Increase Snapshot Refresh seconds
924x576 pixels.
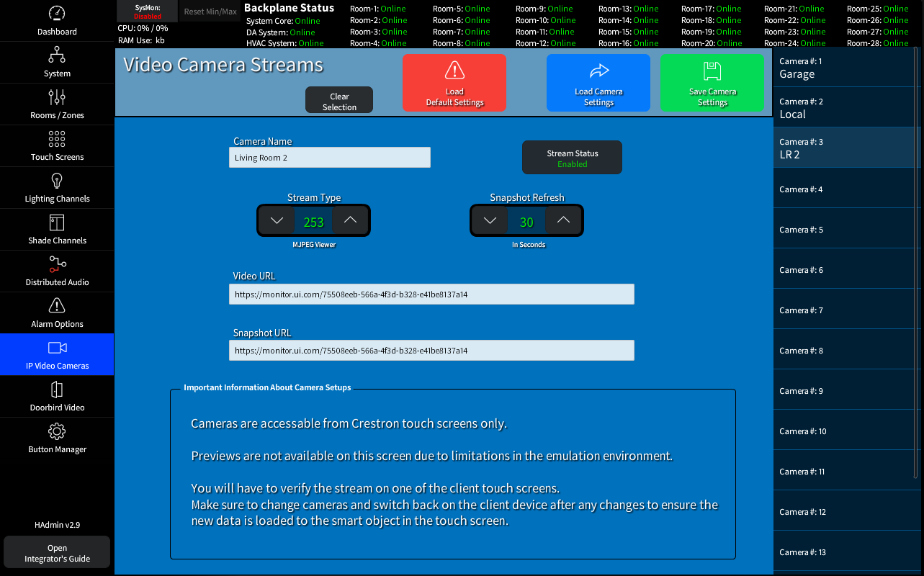tap(563, 220)
